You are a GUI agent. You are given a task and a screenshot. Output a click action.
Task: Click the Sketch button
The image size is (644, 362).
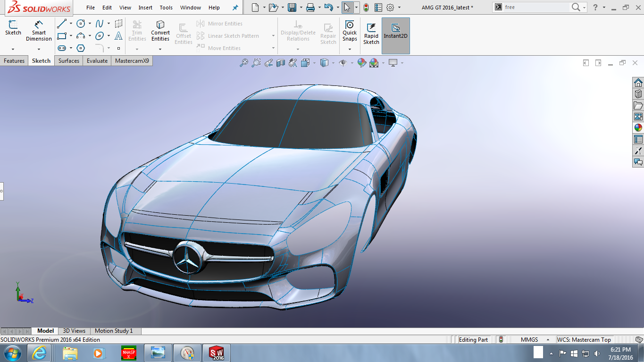tap(13, 28)
